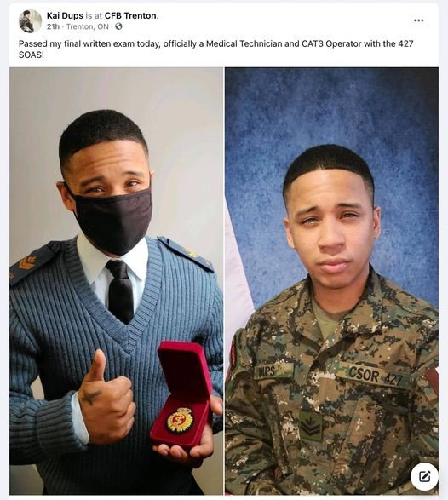Click the black face mask in left photo

[x=112, y=219]
